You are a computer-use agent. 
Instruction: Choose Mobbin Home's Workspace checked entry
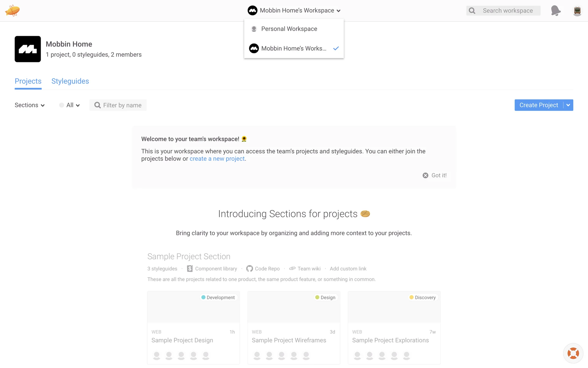(293, 48)
